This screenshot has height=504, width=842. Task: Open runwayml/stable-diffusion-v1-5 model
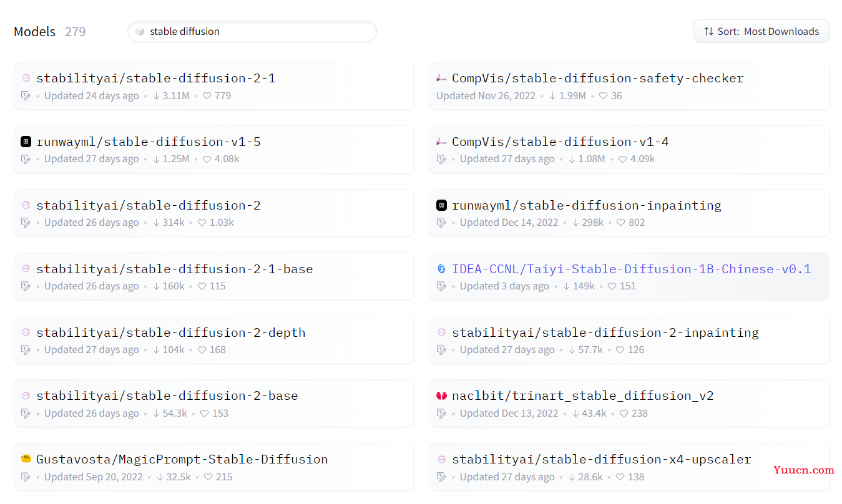pos(213,150)
